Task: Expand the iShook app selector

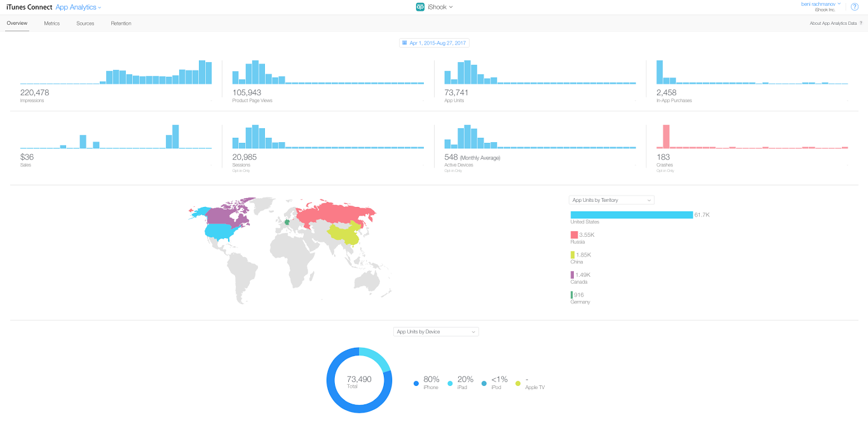Action: [x=440, y=7]
